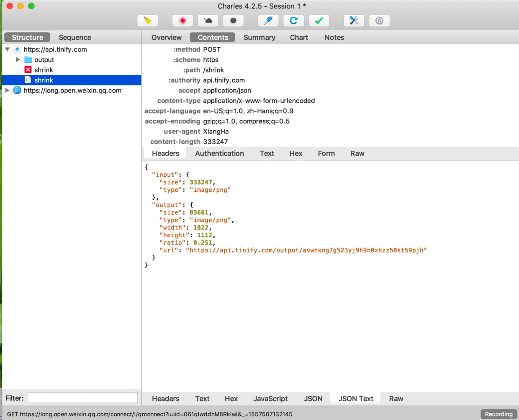Open Settings via the gear icon
The height and width of the screenshot is (420, 519).
[379, 21]
